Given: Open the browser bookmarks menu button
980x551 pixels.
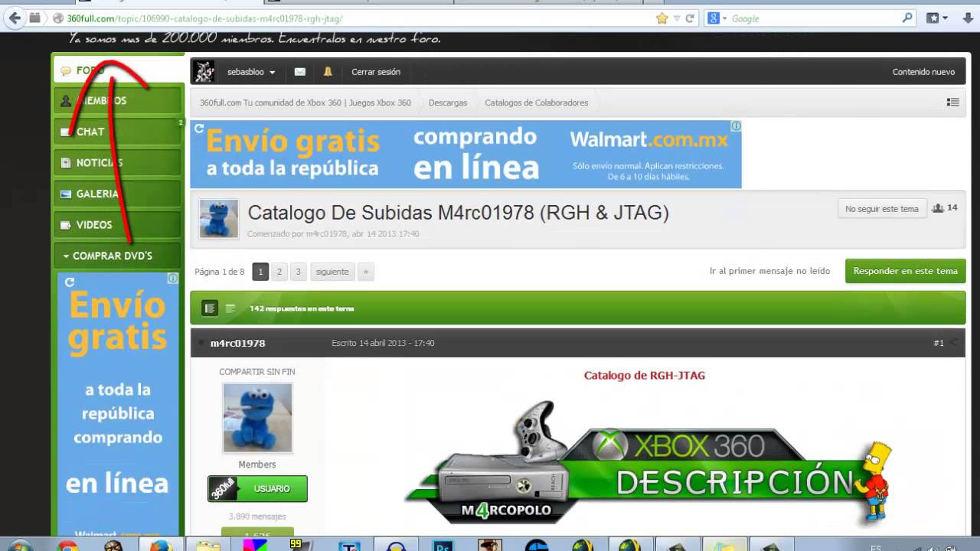Looking at the screenshot, I should (937, 18).
